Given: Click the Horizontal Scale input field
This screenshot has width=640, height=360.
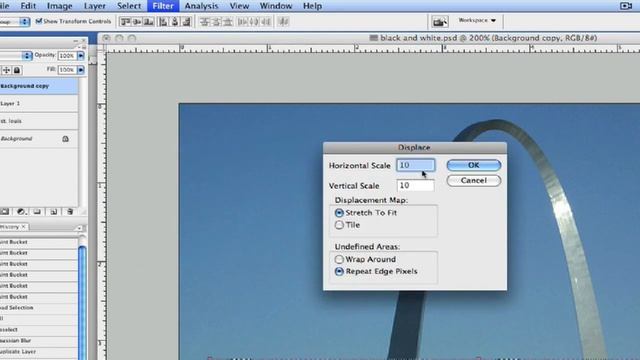Looking at the screenshot, I should click(416, 165).
